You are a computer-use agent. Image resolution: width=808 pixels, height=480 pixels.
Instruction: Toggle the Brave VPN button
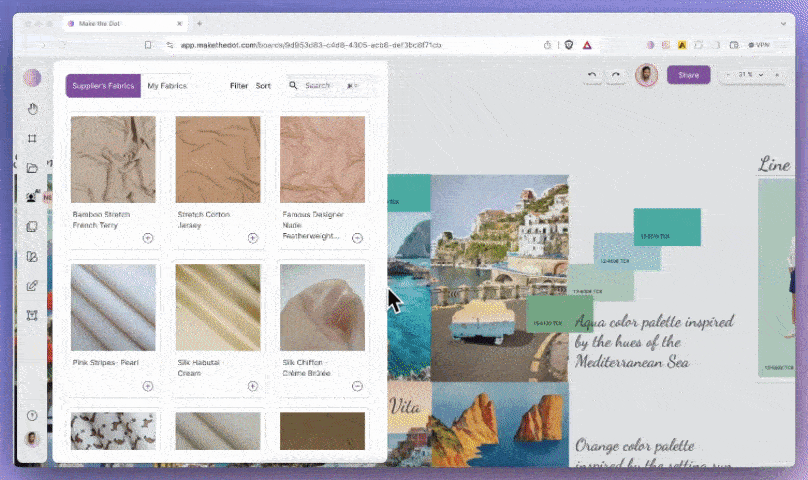759,45
